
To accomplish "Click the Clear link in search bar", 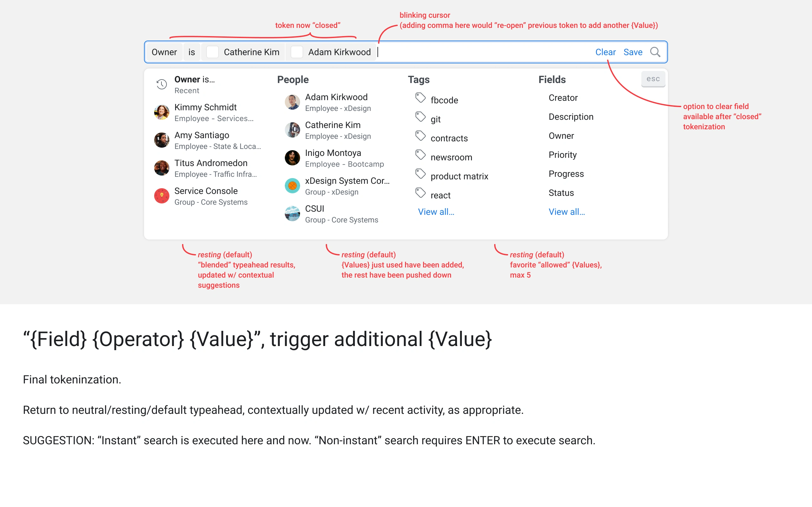I will pos(605,52).
